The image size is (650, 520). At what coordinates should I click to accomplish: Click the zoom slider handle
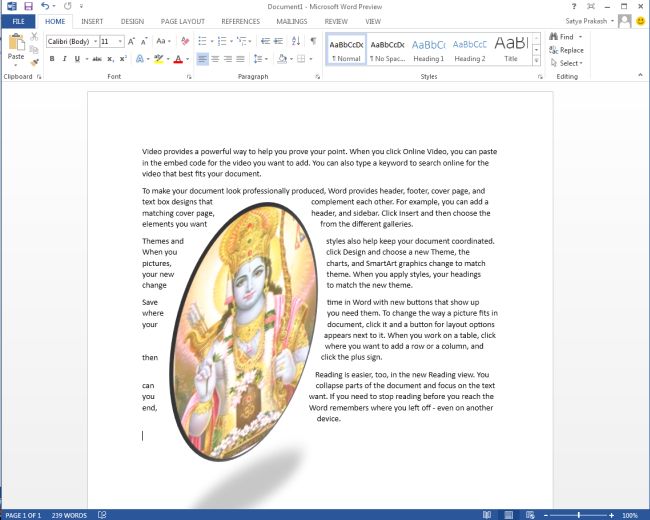click(x=579, y=515)
